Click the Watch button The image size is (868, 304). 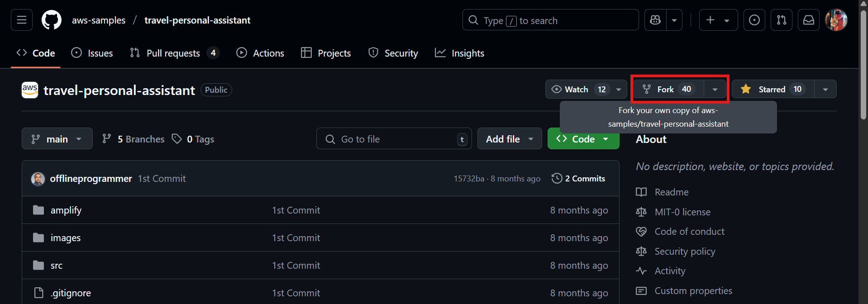click(x=578, y=89)
